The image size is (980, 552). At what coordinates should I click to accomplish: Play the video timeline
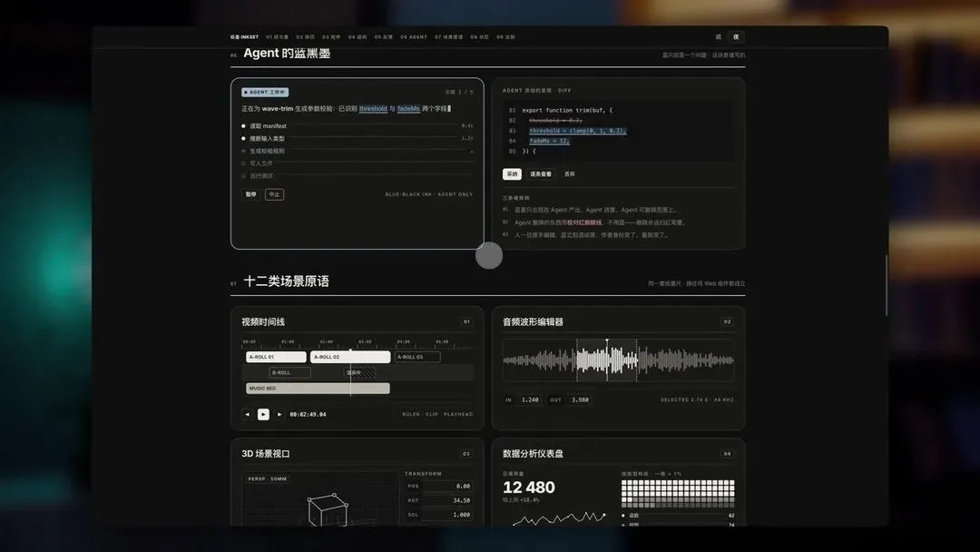point(263,415)
